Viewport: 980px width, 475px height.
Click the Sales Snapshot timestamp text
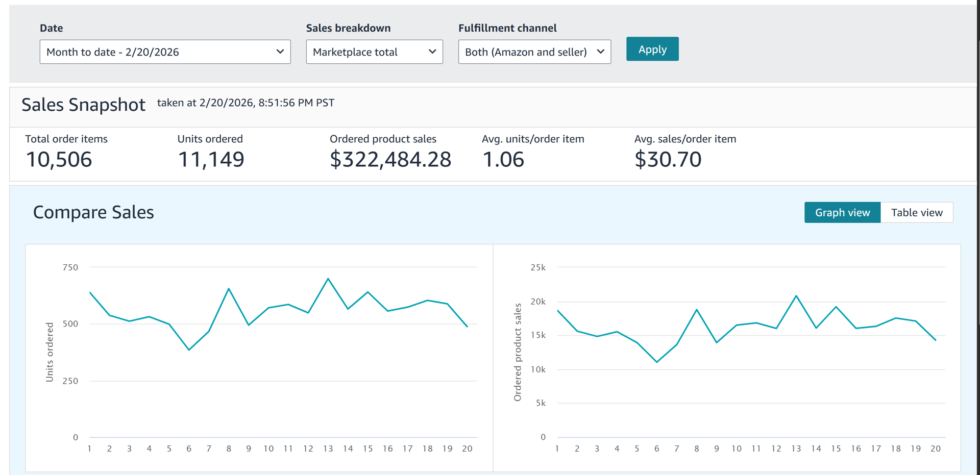[246, 103]
